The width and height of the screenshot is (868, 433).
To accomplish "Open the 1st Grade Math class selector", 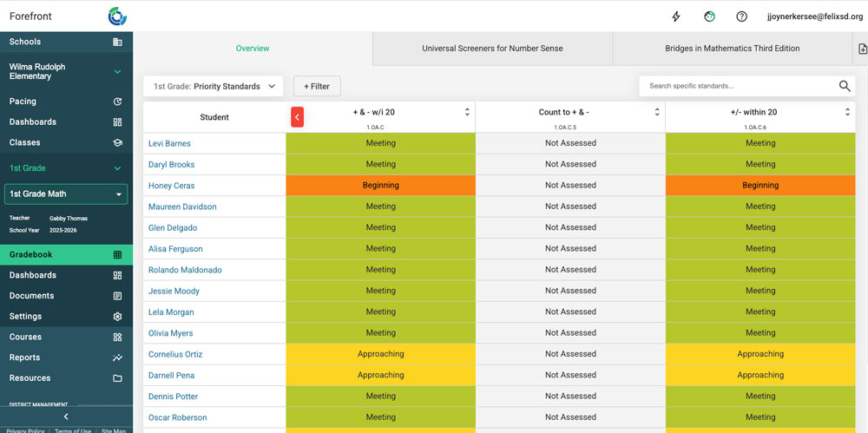I will pos(66,194).
